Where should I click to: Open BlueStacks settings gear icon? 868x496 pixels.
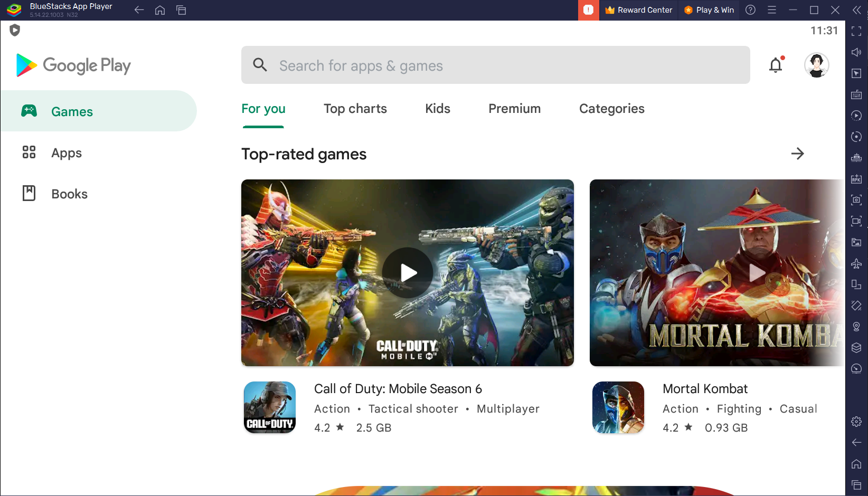coord(856,422)
